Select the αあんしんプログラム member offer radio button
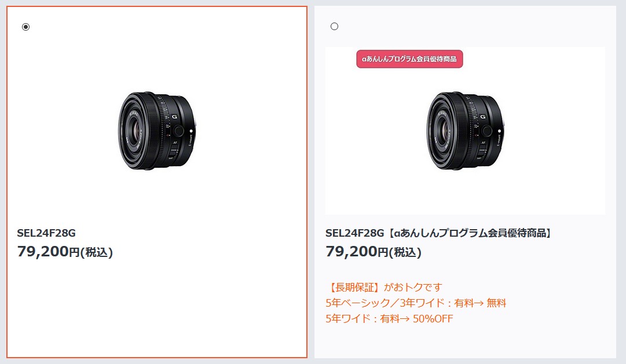The image size is (626, 364). 334,27
